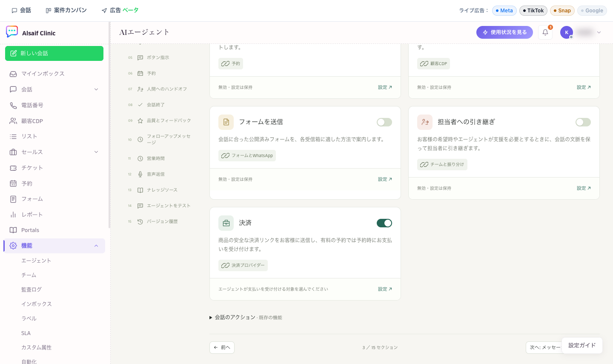613x364 pixels.
Task: Go to step 10 フォローアップメッセージ
Action: [x=160, y=139]
